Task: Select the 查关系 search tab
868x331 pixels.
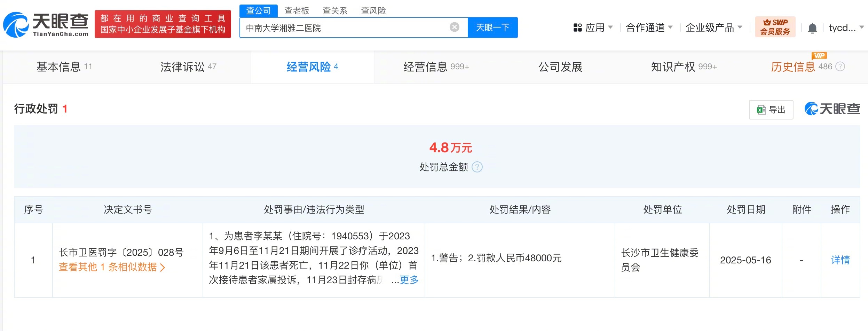Action: click(335, 11)
